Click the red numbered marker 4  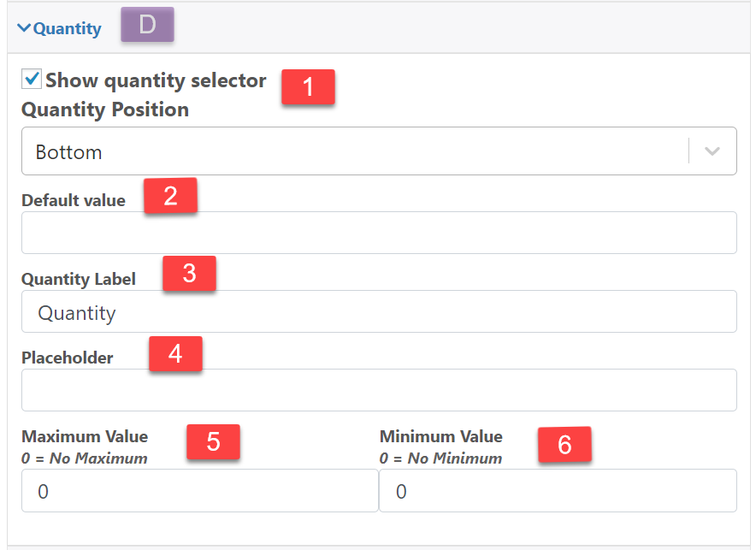[175, 353]
